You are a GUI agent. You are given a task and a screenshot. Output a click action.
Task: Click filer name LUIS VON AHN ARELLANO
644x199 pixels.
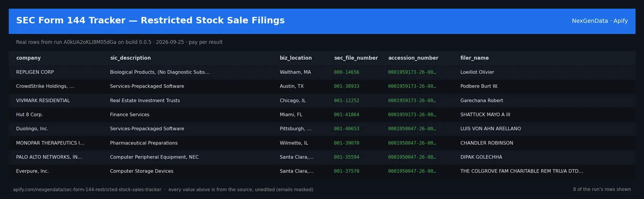click(x=491, y=129)
